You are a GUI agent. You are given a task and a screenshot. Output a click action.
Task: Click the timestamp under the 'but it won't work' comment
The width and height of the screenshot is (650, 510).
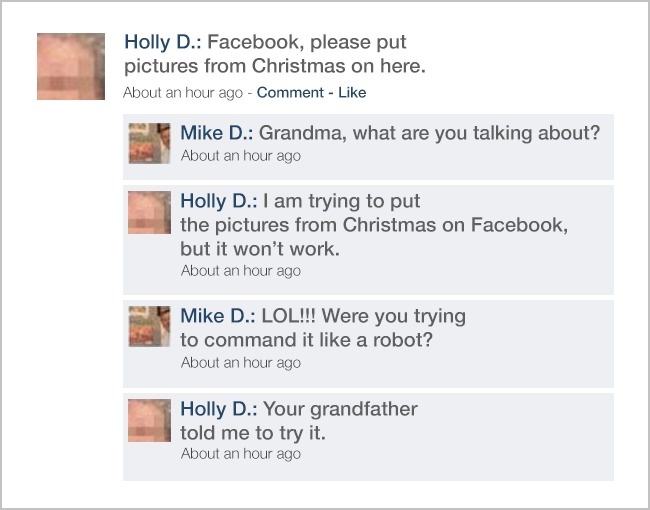[240, 271]
